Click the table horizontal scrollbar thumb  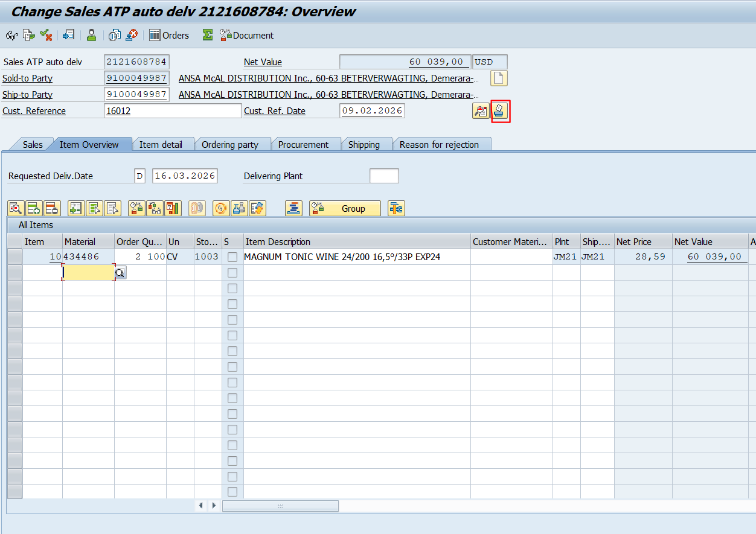click(280, 506)
